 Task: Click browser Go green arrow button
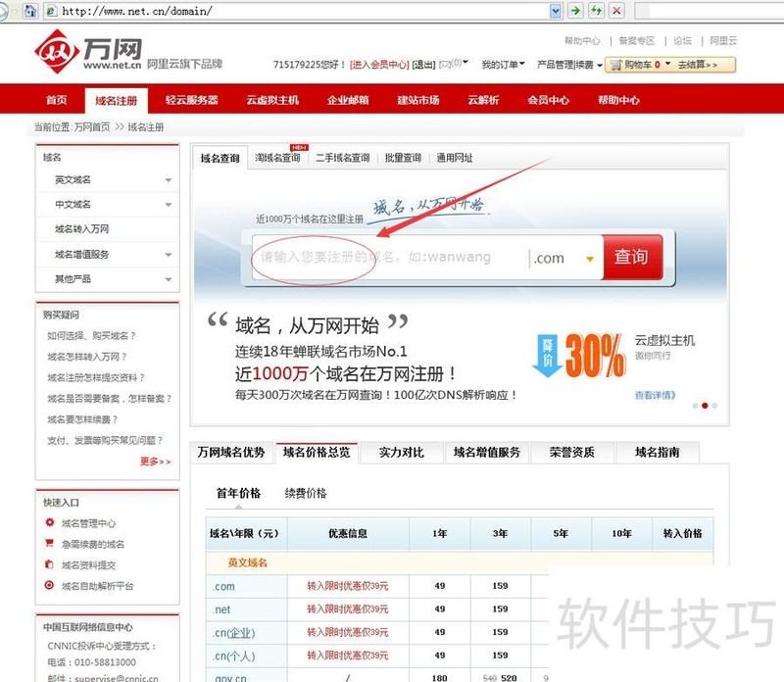575,11
